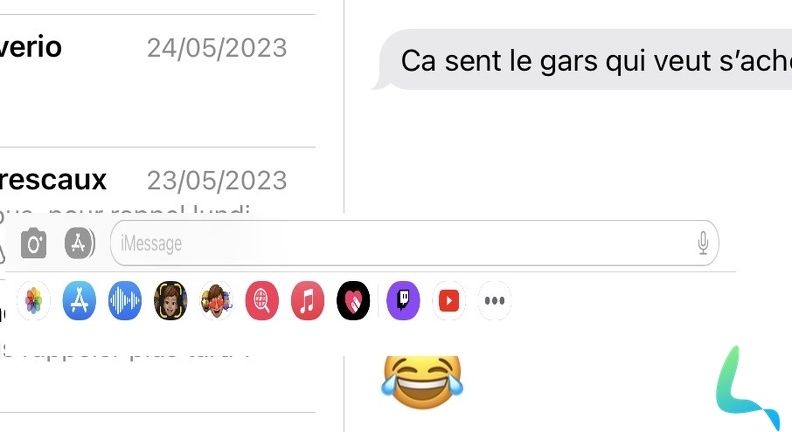Click the laughing tears emoji message

coord(422,381)
